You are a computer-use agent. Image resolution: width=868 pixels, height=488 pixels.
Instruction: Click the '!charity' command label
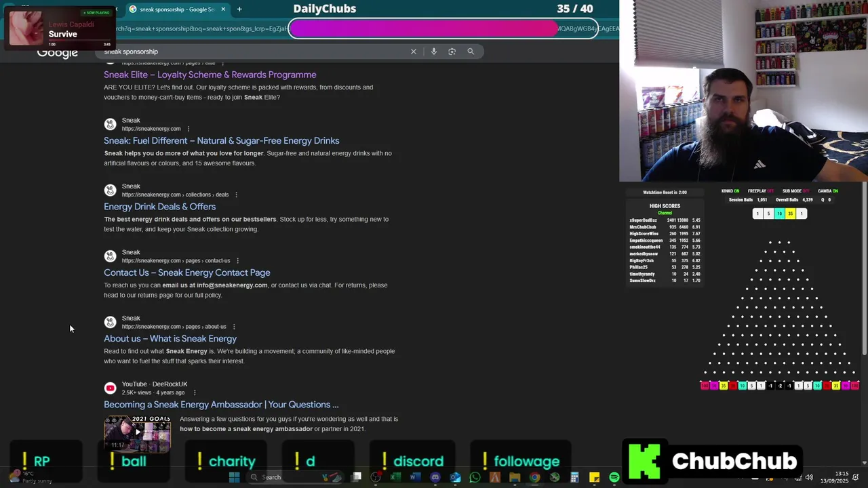coord(226,462)
